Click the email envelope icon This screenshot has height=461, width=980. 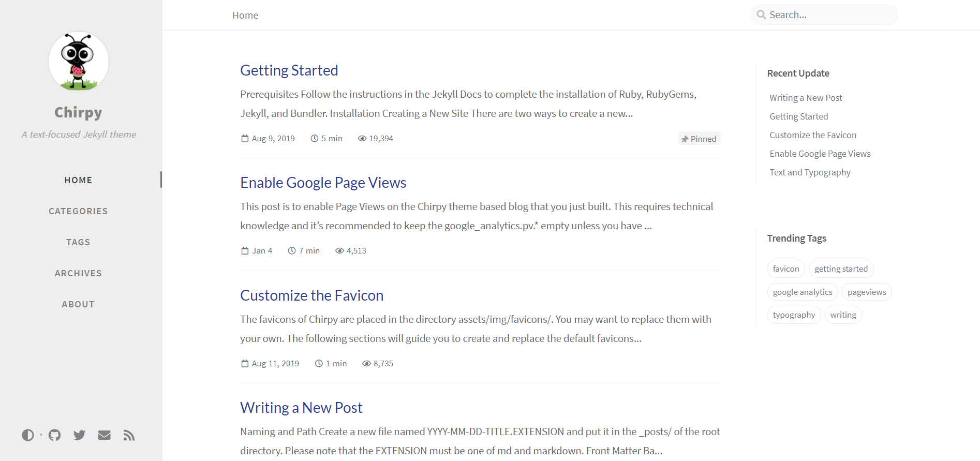(x=105, y=435)
